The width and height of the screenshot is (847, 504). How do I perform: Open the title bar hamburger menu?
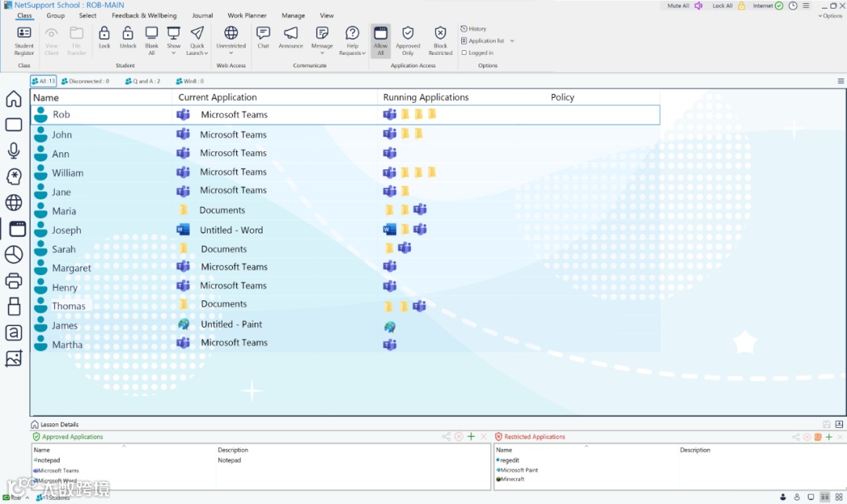click(806, 6)
